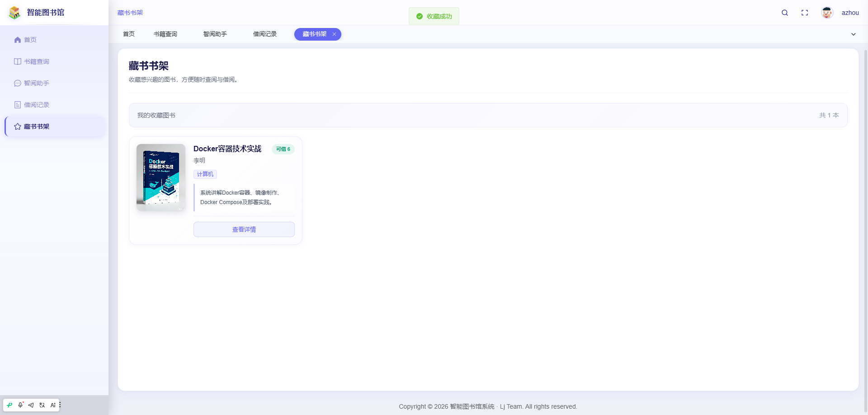
Task: Open 智阅助手 from the sidebar menu
Action: click(x=55, y=83)
